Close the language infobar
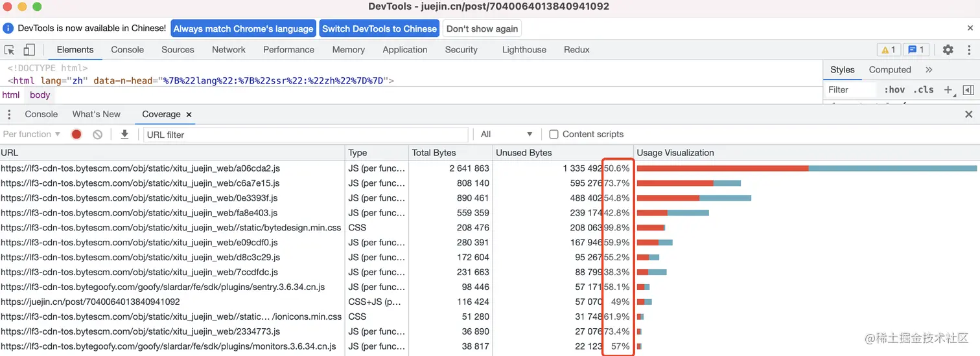 (970, 28)
